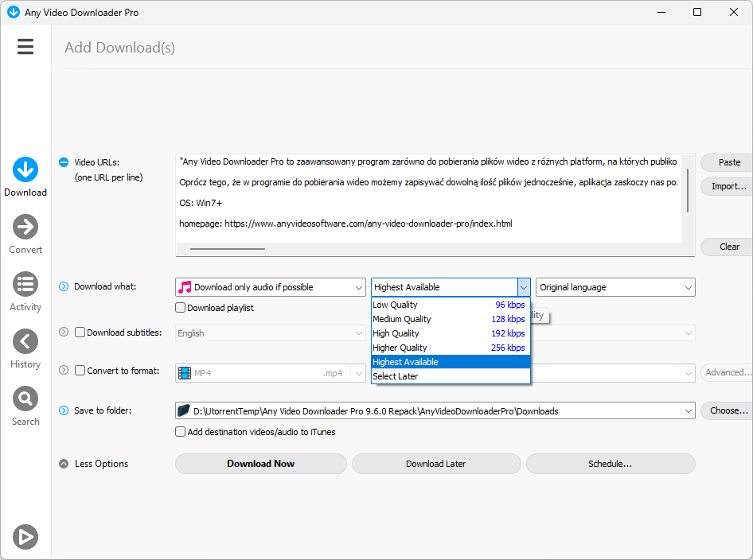This screenshot has height=560, width=753.
Task: Click the 'OS: Win7+' line
Action: pos(201,203)
